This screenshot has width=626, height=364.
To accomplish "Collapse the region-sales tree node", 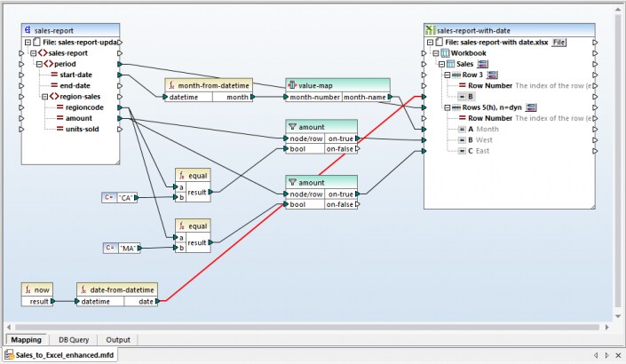I will (44, 97).
